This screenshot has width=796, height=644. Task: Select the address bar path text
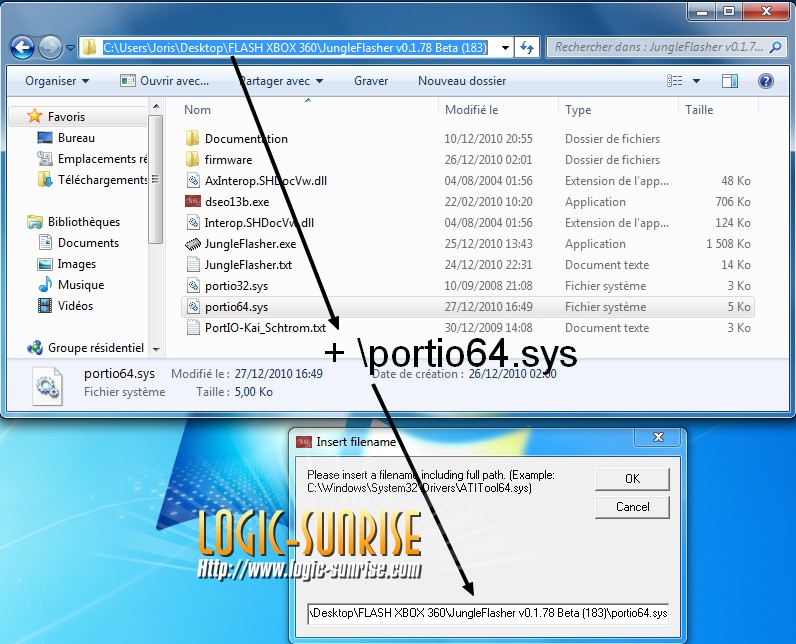[295, 48]
